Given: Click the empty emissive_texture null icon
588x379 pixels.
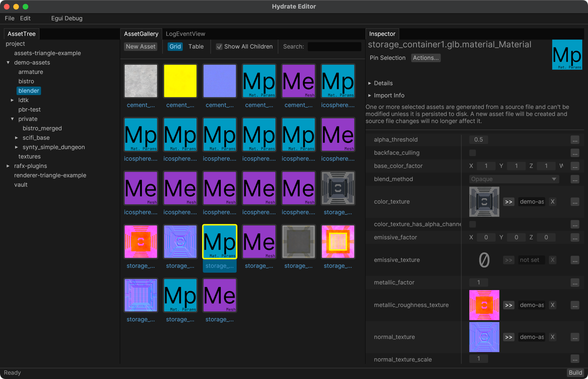Looking at the screenshot, I should point(484,260).
